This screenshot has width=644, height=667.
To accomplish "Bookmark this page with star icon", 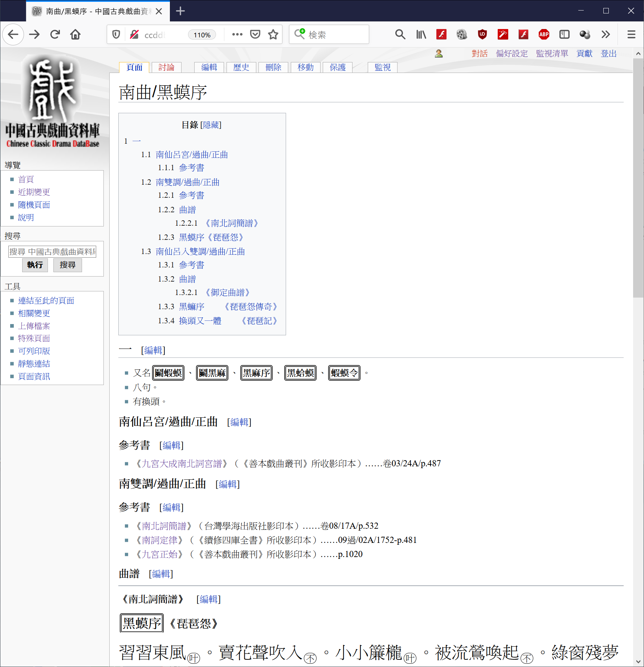I will point(273,34).
